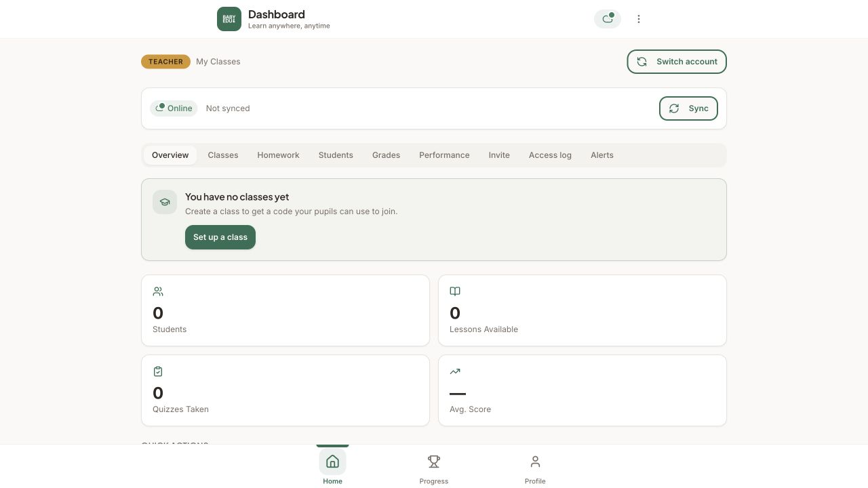This screenshot has width=868, height=488.
Task: Switch to the Grades tab
Action: (x=386, y=155)
